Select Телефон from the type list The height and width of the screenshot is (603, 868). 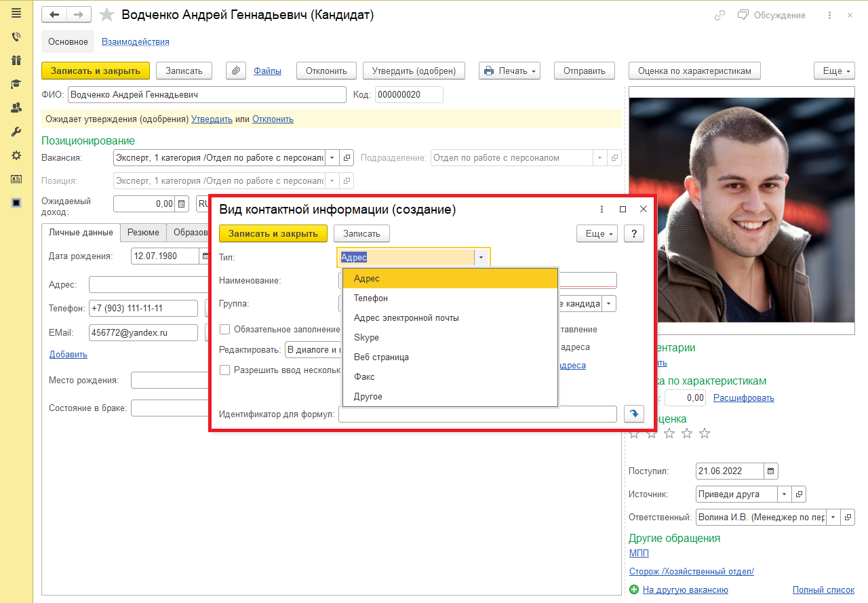(371, 298)
